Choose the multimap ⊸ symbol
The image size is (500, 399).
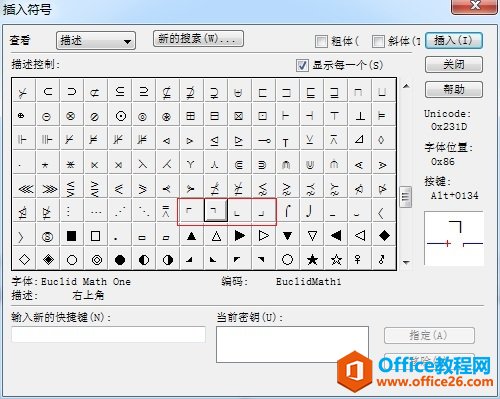[264, 139]
